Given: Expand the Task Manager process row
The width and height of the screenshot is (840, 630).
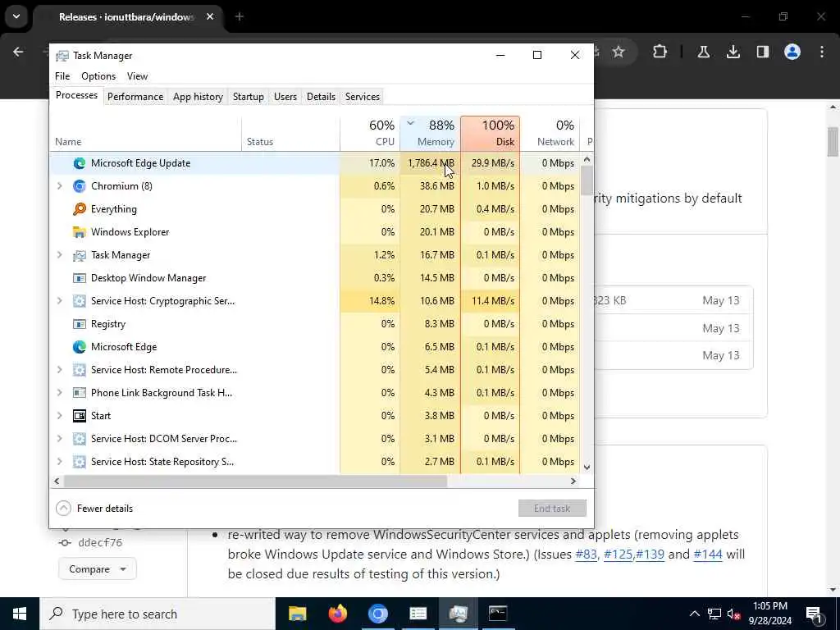Looking at the screenshot, I should pyautogui.click(x=59, y=255).
